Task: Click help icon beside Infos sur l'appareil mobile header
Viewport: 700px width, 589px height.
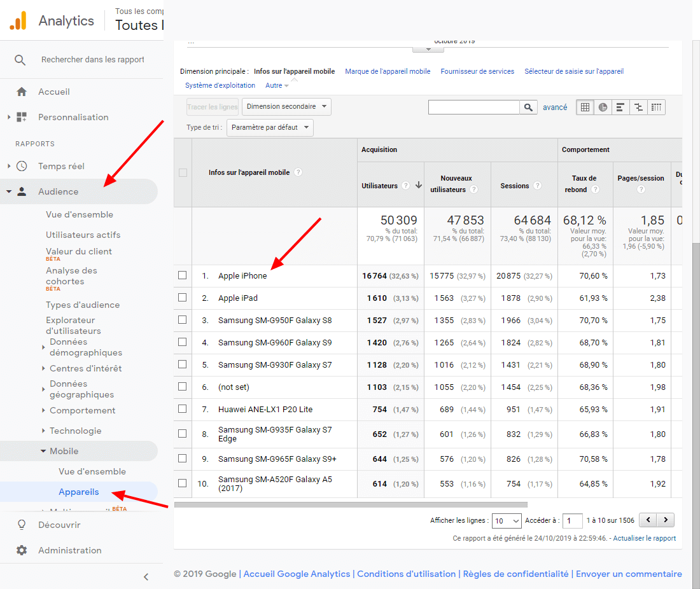Action: [x=298, y=172]
